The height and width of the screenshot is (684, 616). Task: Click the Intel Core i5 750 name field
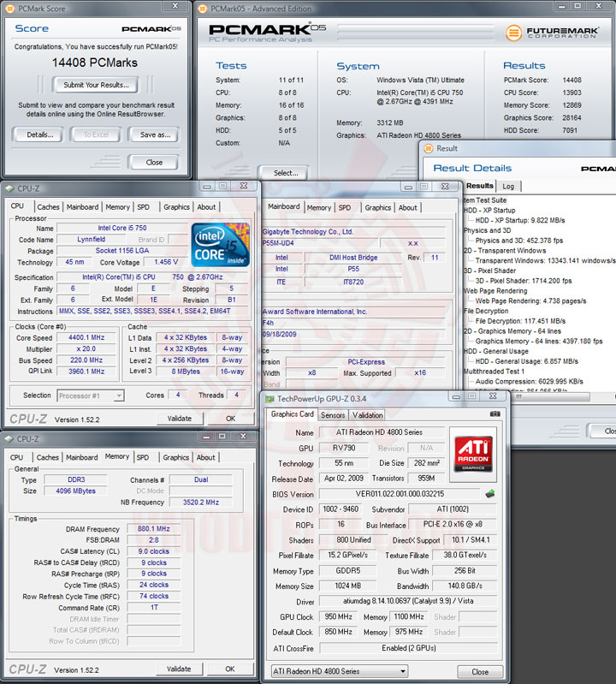[x=122, y=228]
